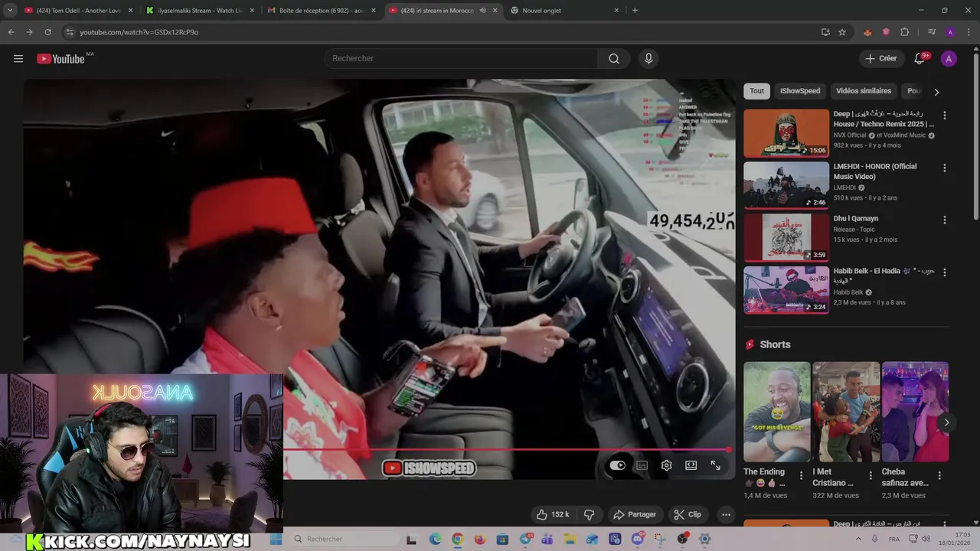Open more actions below the video

[x=726, y=514]
